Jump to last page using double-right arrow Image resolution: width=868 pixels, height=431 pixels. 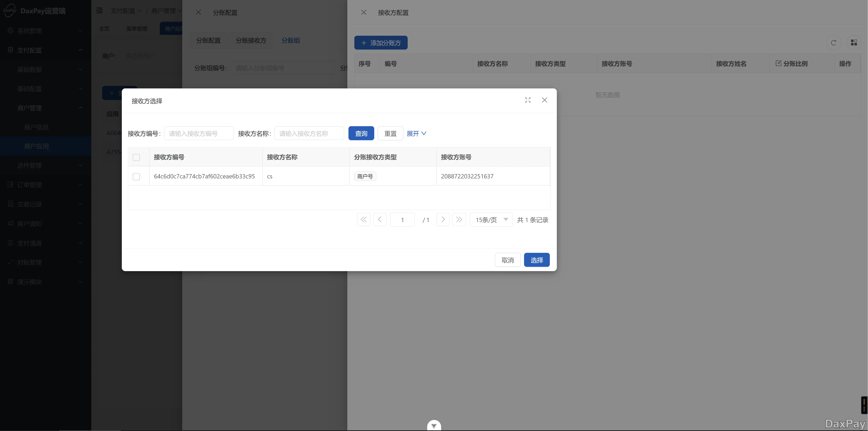pos(459,220)
